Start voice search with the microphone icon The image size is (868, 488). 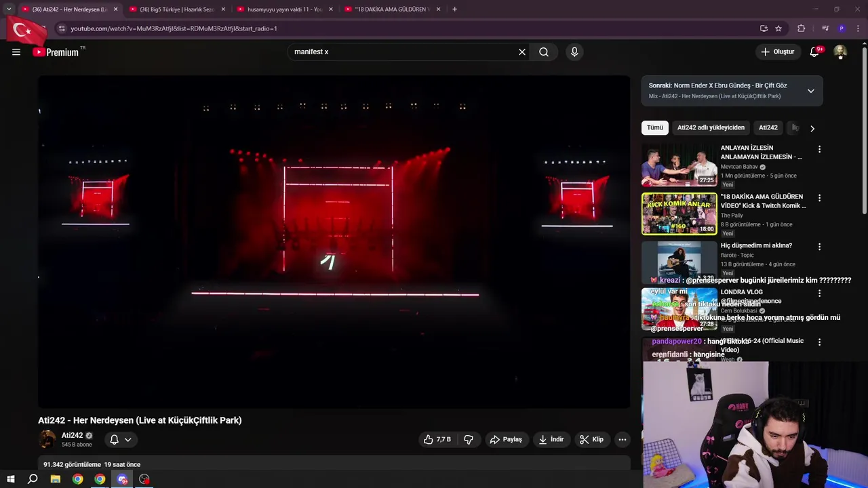point(574,52)
